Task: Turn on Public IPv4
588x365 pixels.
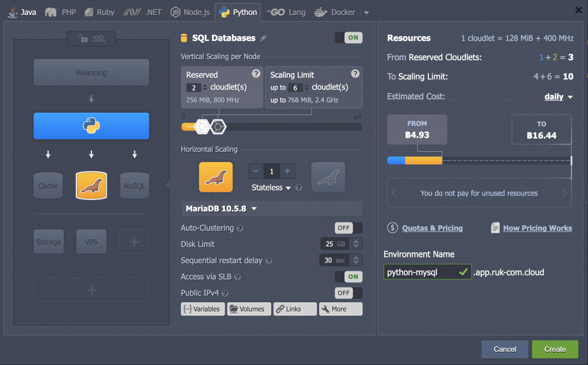Action: click(349, 293)
